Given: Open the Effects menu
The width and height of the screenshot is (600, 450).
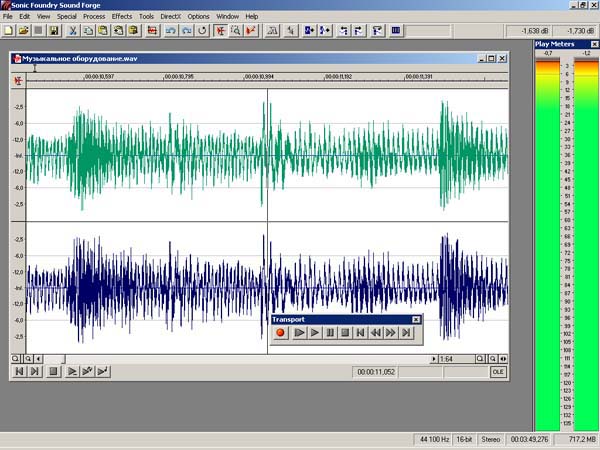Looking at the screenshot, I should 122,16.
